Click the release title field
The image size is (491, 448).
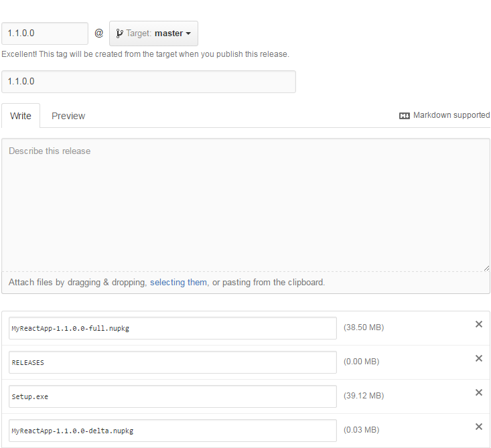pos(149,82)
